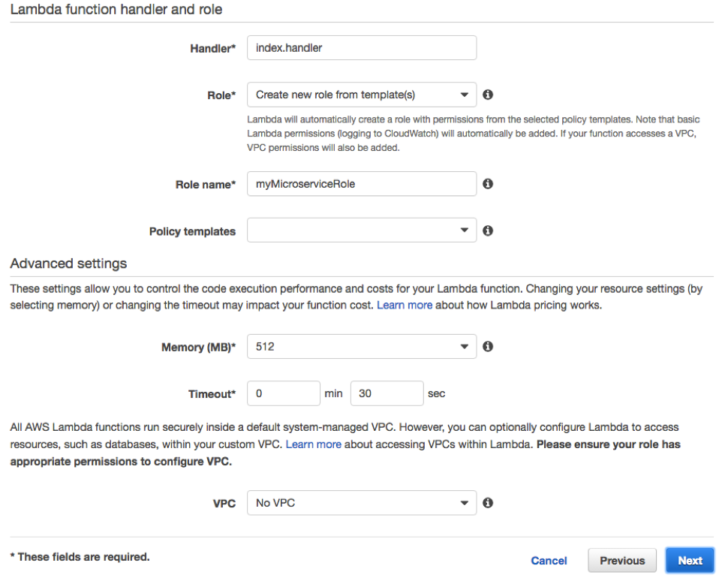
Task: Click the 'Lambda function handler and role' heading
Action: pos(116,9)
